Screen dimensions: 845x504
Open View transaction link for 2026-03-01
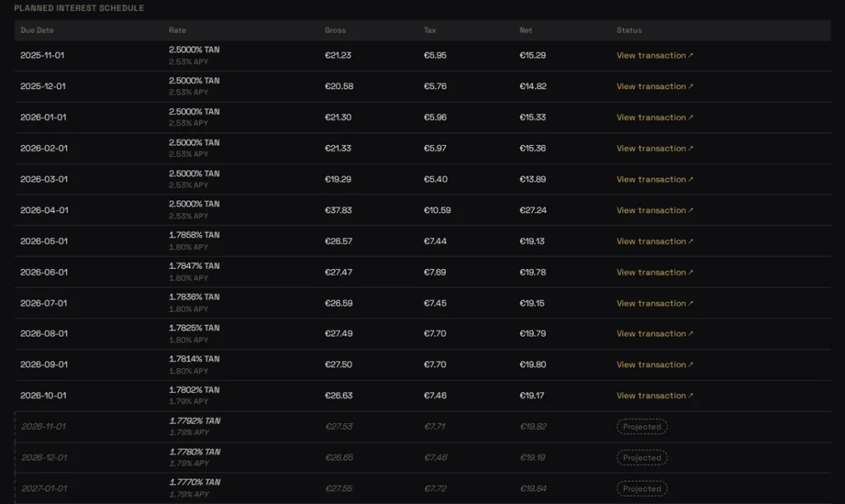654,179
